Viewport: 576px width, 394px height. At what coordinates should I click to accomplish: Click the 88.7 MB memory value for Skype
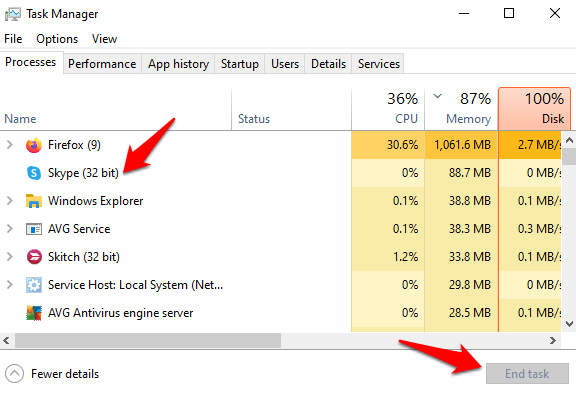(x=470, y=173)
